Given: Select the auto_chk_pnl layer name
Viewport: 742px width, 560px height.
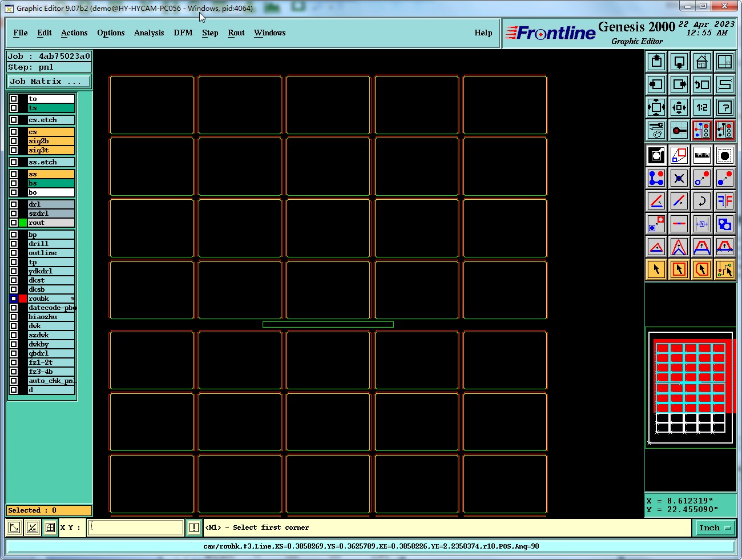Looking at the screenshot, I should point(51,381).
